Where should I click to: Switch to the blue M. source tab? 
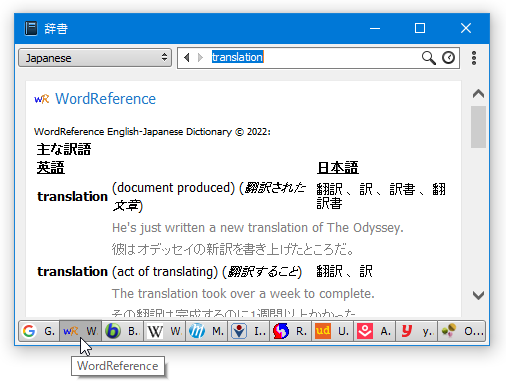pyautogui.click(x=207, y=331)
